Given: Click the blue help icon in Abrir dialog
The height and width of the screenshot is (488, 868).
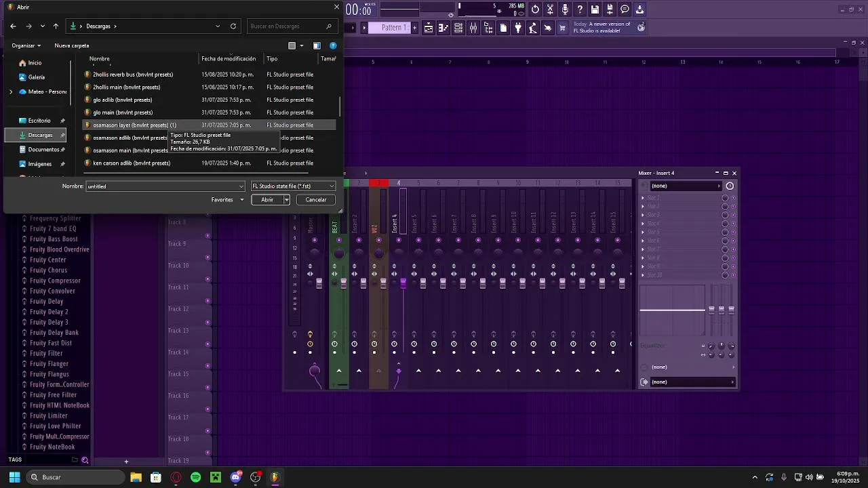Looking at the screenshot, I should point(333,45).
